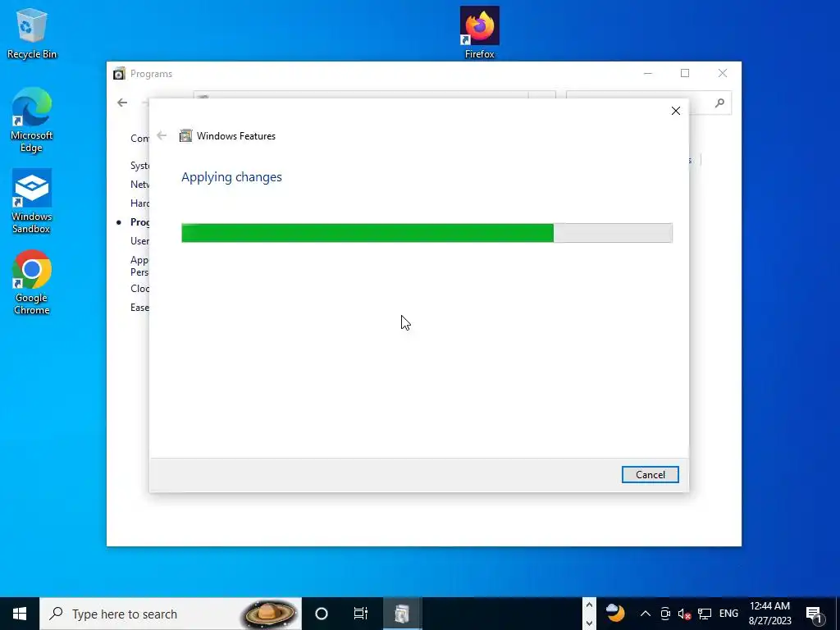Select Programs category in Control Panel sidebar
This screenshot has width=840, height=630.
coord(139,222)
